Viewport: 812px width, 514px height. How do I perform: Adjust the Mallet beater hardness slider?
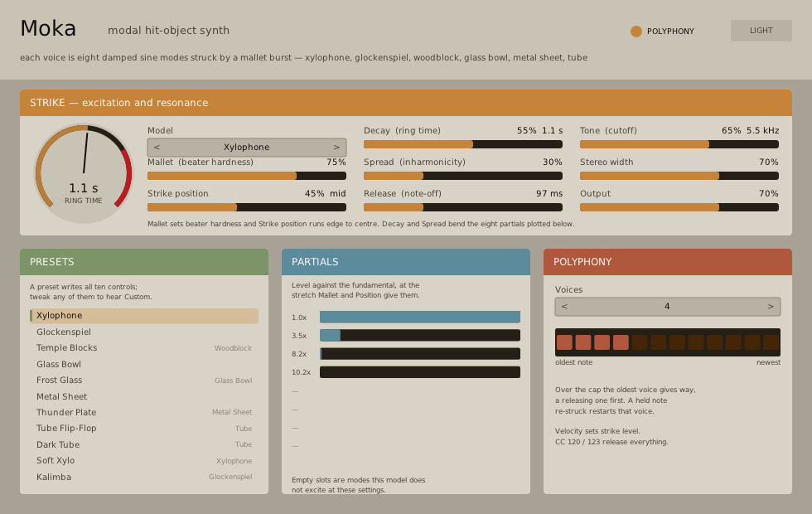click(x=247, y=176)
